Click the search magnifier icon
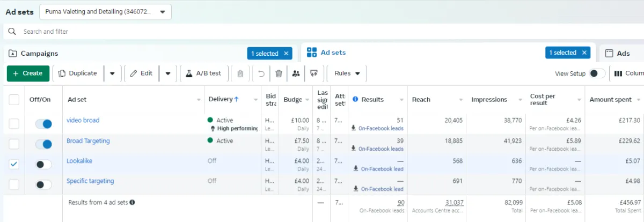This screenshot has width=644, height=222. [x=12, y=32]
